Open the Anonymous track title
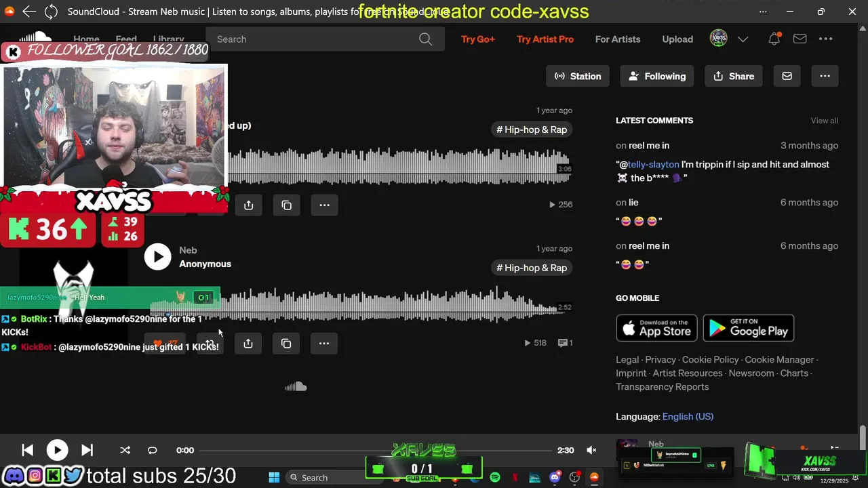The width and height of the screenshot is (868, 488). pos(205,264)
